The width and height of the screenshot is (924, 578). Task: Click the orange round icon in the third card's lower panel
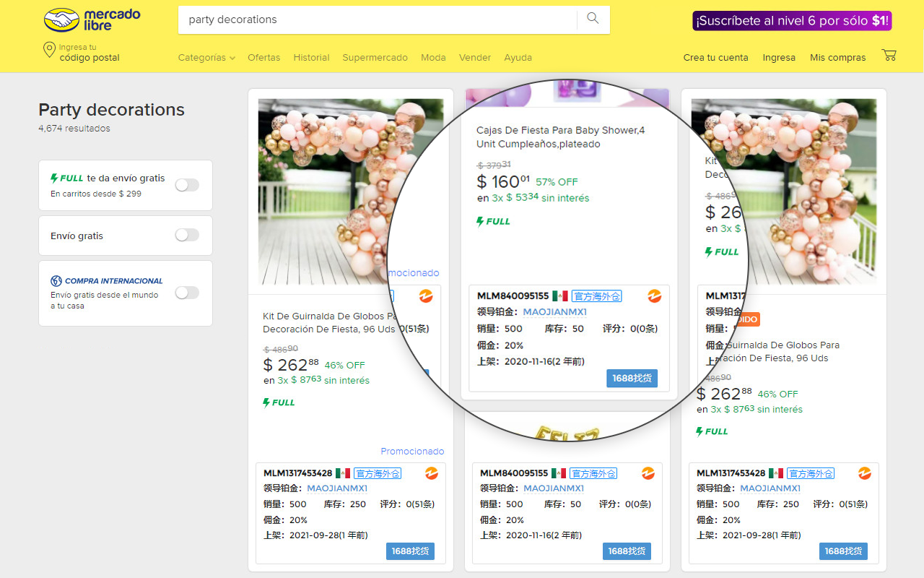click(864, 473)
